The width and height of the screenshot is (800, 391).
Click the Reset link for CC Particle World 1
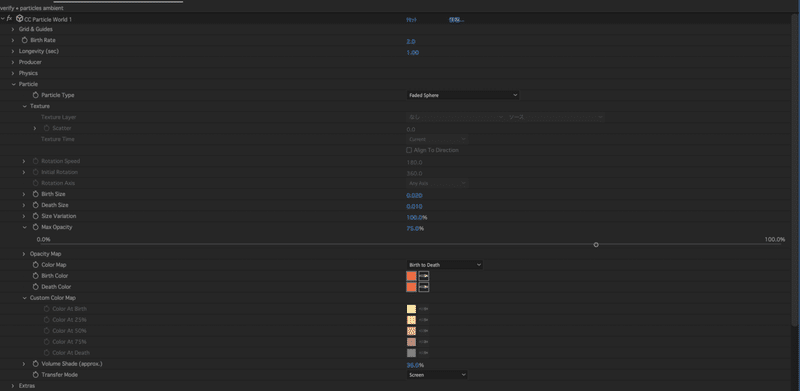click(x=411, y=20)
